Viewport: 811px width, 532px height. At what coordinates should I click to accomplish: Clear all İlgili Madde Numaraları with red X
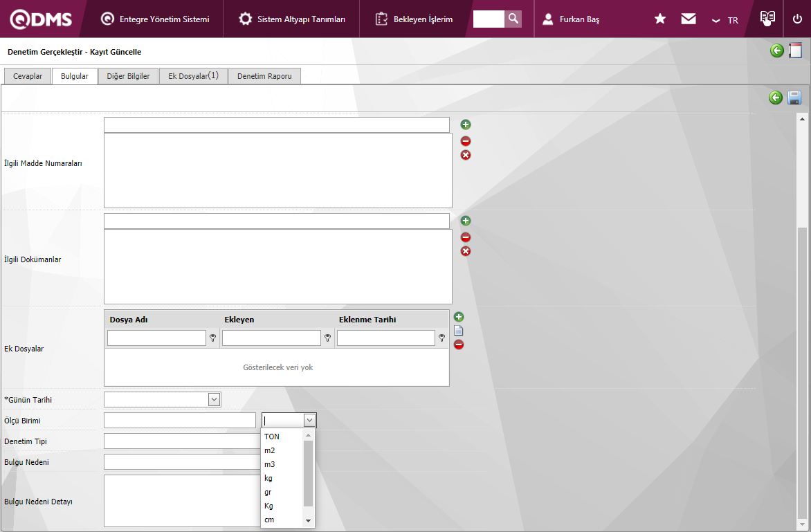point(466,155)
